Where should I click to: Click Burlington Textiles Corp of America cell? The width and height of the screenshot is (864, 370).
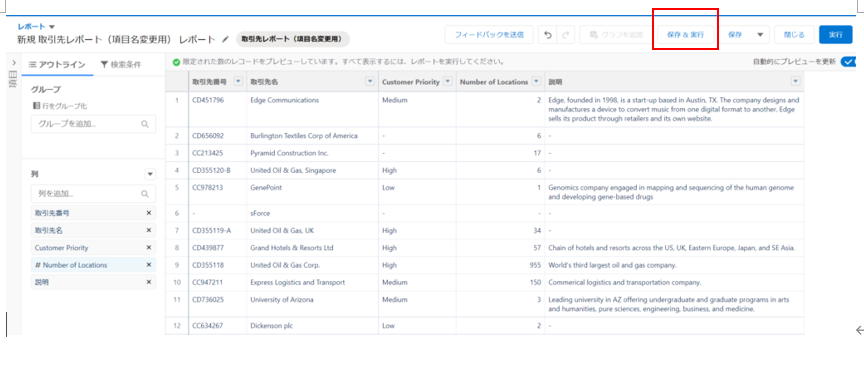(x=312, y=136)
